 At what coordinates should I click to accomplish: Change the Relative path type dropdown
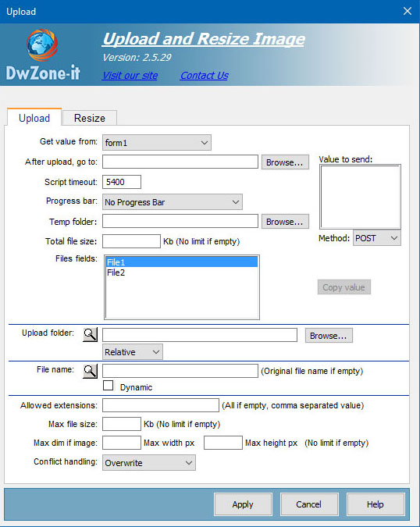click(x=133, y=352)
